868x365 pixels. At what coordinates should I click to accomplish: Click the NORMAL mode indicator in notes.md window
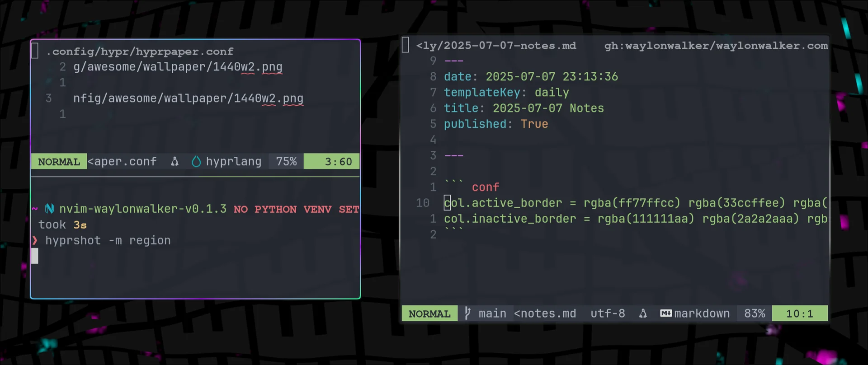tap(429, 314)
